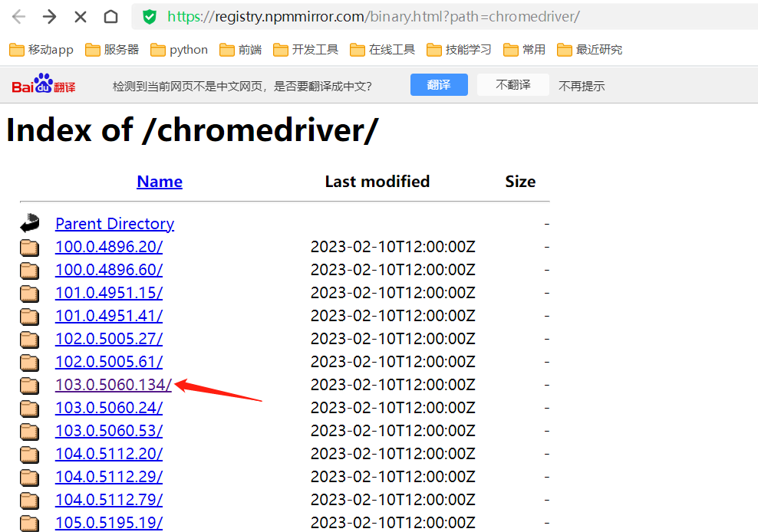
Task: Click the modified date of 103.0.5060.134/
Action: click(393, 385)
